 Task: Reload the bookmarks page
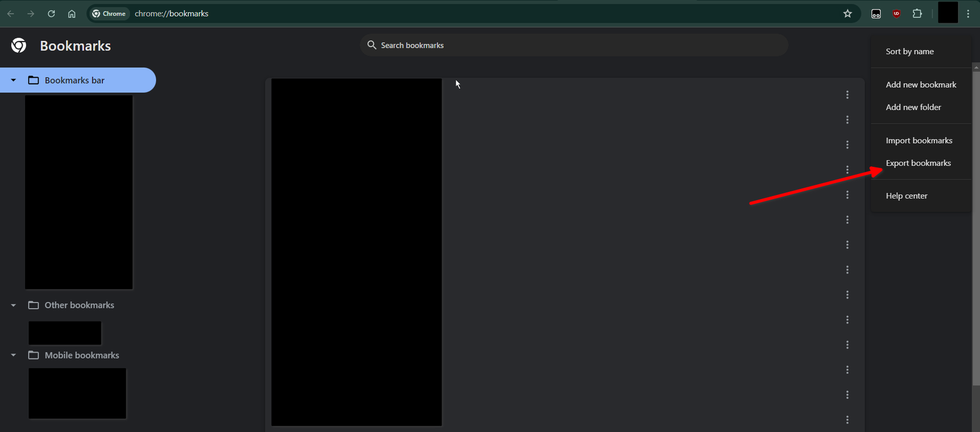[x=51, y=14]
